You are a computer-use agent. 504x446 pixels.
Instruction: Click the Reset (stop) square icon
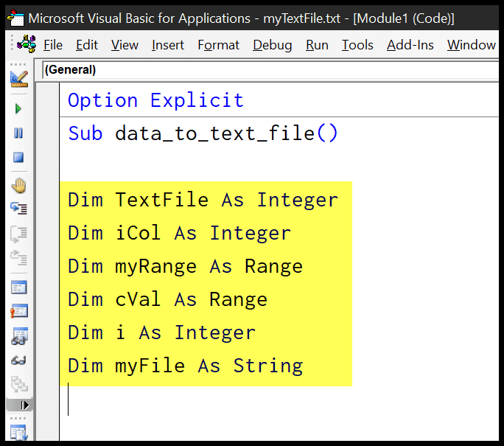coord(18,158)
